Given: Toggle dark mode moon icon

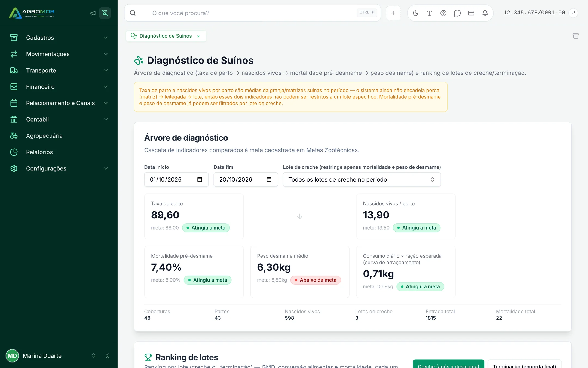Looking at the screenshot, I should click(x=415, y=13).
